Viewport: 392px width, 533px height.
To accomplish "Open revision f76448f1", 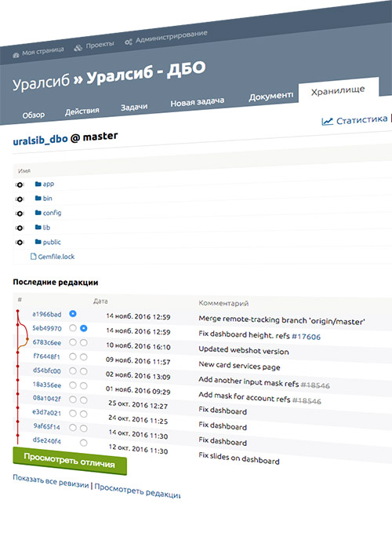I will [46, 356].
